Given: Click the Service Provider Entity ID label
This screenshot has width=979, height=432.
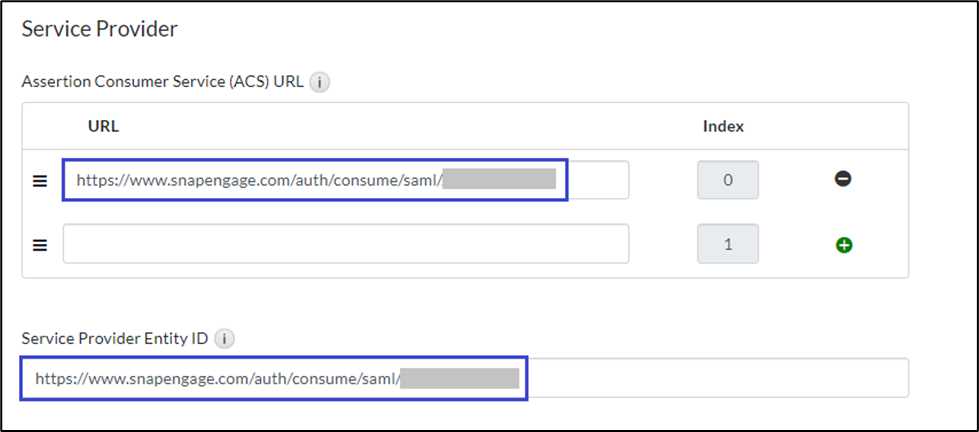Looking at the screenshot, I should point(114,339).
